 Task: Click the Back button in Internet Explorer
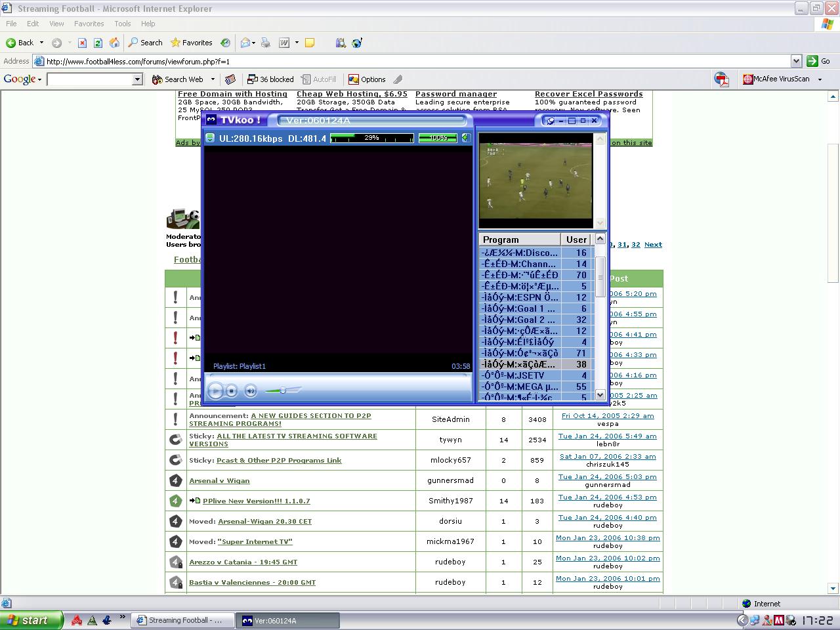[x=20, y=43]
